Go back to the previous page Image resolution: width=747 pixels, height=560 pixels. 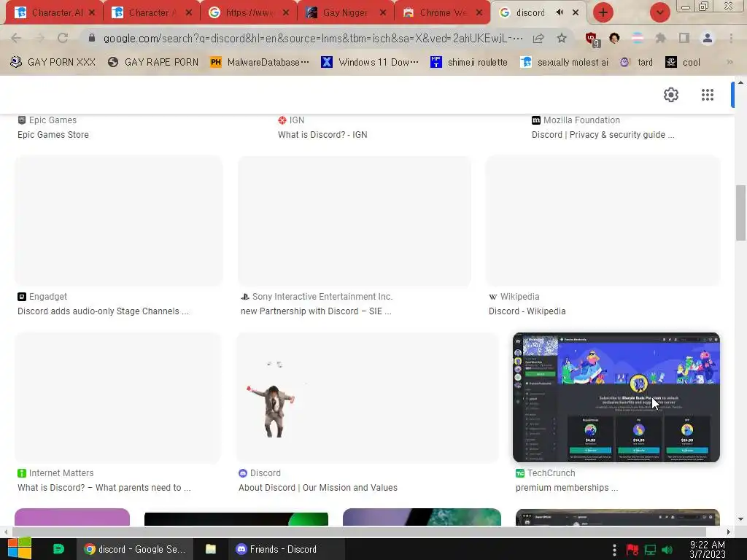point(16,38)
